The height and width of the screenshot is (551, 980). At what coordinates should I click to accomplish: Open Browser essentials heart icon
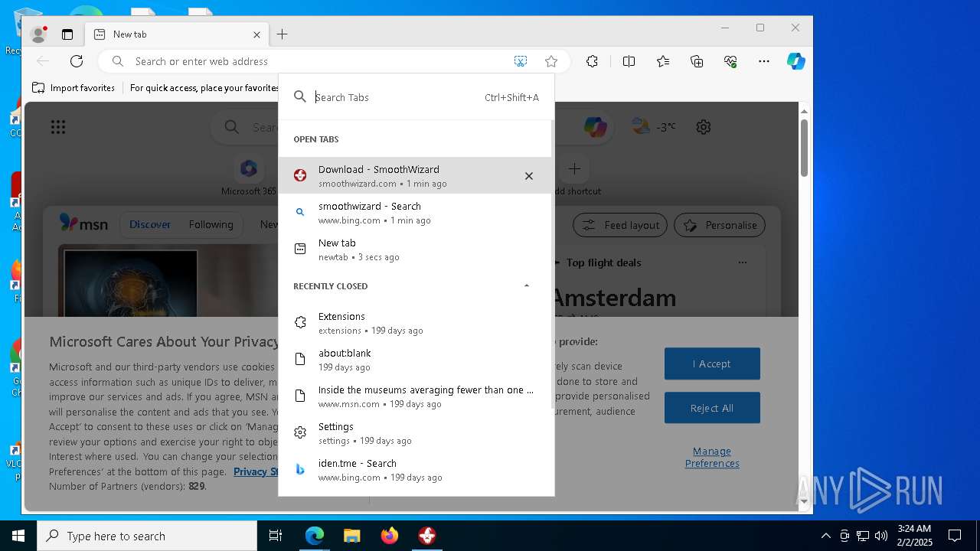(730, 61)
